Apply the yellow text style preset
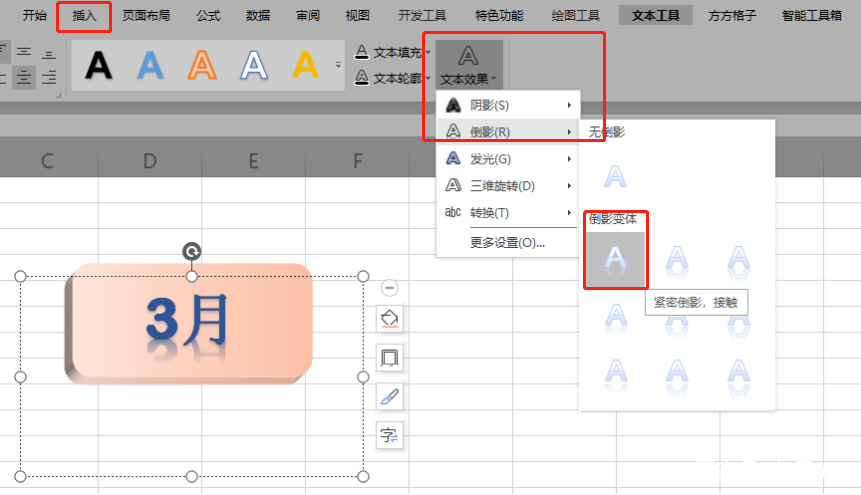This screenshot has height=495, width=861. 305,65
